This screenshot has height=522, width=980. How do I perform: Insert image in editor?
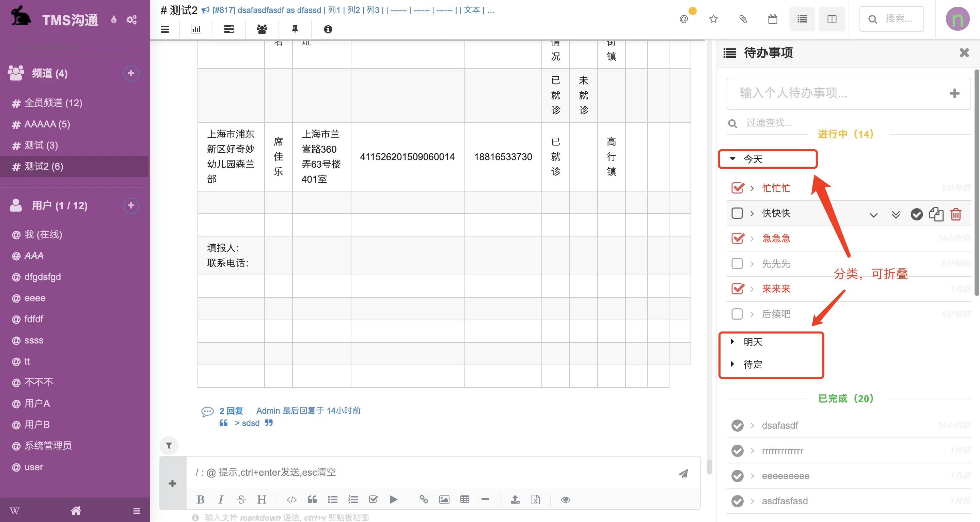[x=444, y=500]
